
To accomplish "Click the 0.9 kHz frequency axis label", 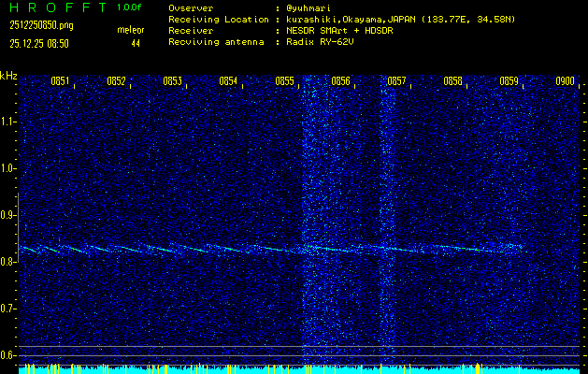I will (x=8, y=215).
